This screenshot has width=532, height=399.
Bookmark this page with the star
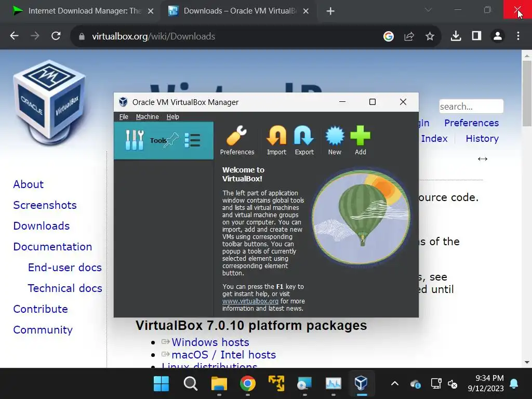(x=430, y=36)
